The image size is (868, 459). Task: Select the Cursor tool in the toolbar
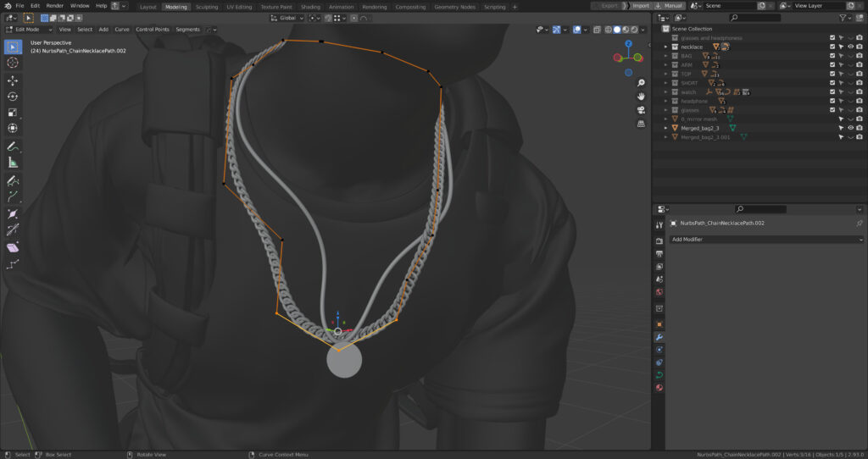tap(13, 63)
